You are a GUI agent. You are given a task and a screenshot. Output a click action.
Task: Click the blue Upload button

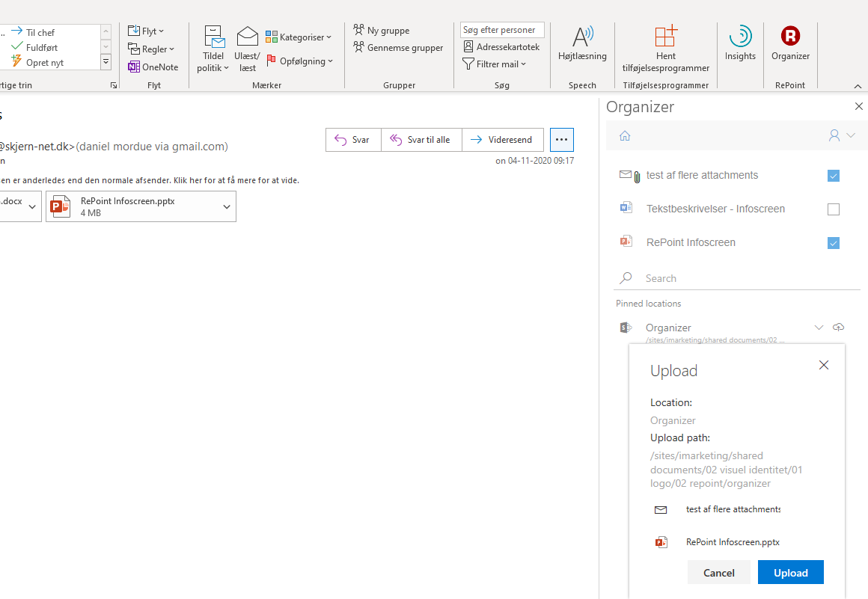790,573
